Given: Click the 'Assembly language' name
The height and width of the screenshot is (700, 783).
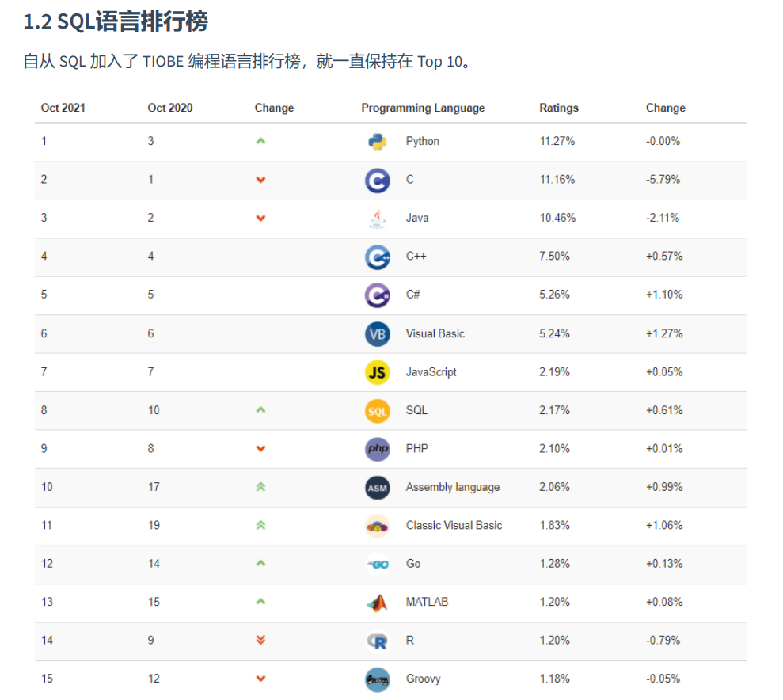Looking at the screenshot, I should coord(452,487).
